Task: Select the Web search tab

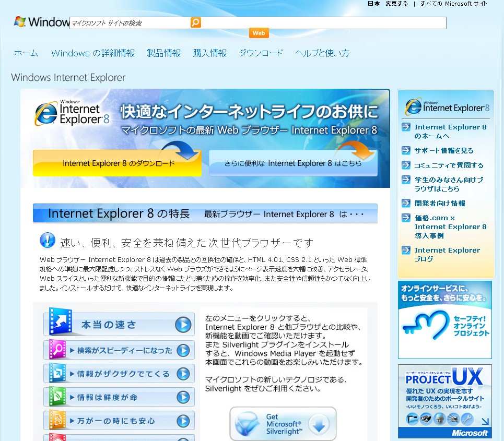Action: tap(259, 33)
